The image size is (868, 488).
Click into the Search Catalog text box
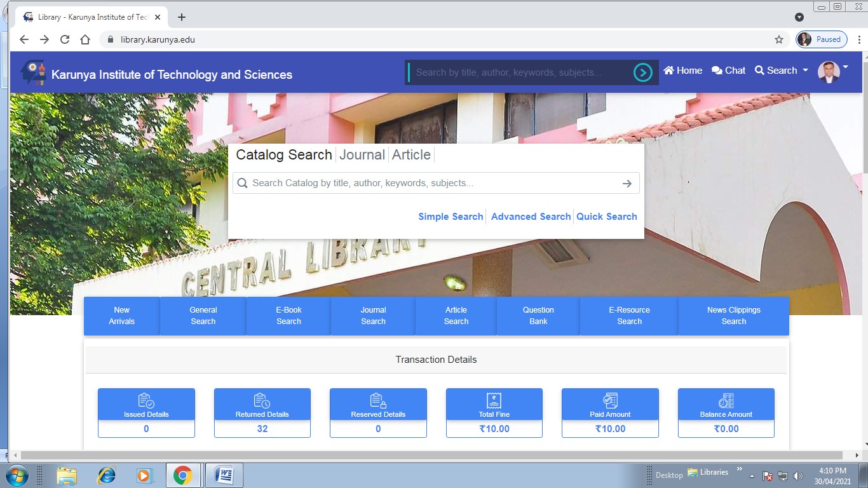pyautogui.click(x=435, y=183)
